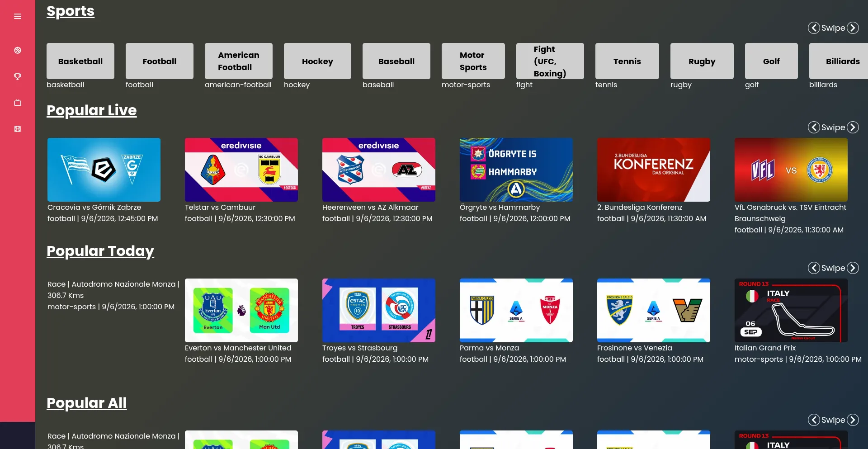Click the Race Autodromo Nazionale Monza title under Popular Today
Screen dimensions: 868x449
[x=113, y=290]
